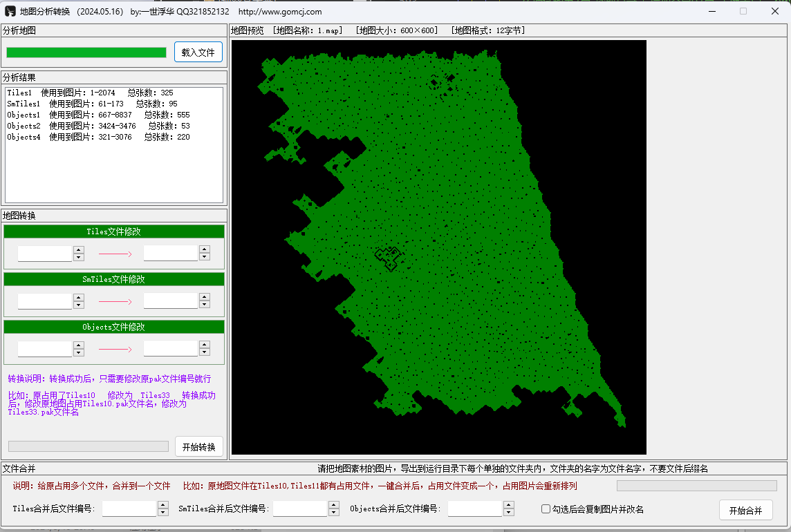791x532 pixels.
Task: Increase the SmTiles文件修改 source value with up arrow
Action: pyautogui.click(x=79, y=297)
